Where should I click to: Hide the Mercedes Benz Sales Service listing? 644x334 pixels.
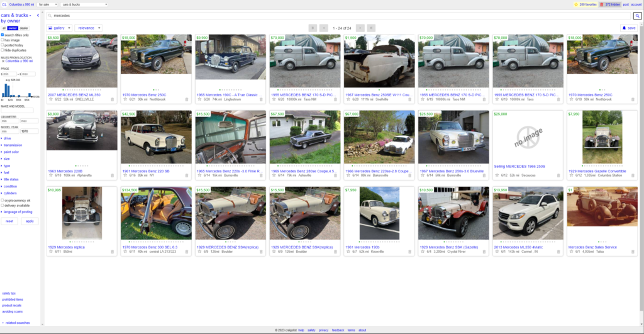(x=633, y=252)
